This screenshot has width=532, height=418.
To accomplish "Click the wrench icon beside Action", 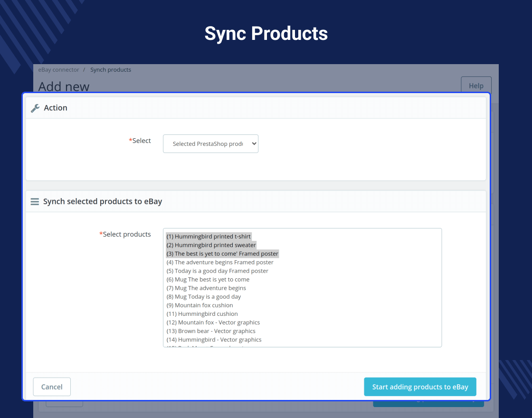I will (x=35, y=108).
